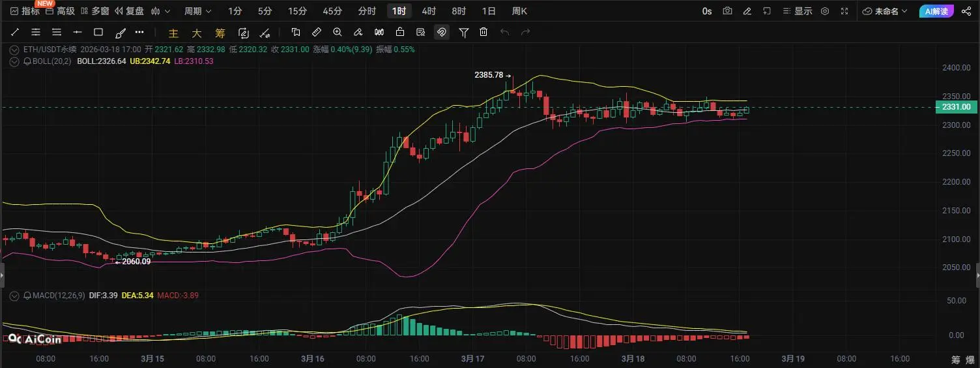The height and width of the screenshot is (368, 980).
Task: Switch to the 1分 timeframe
Action: (x=235, y=11)
